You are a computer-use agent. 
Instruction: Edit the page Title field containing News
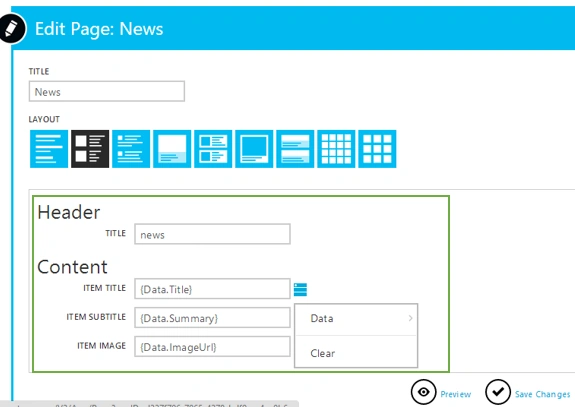(x=107, y=91)
